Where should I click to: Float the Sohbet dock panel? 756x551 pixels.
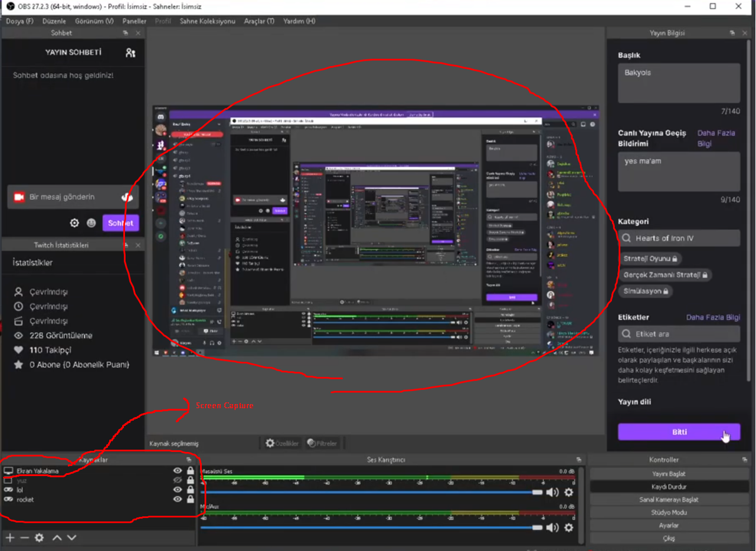pos(126,34)
